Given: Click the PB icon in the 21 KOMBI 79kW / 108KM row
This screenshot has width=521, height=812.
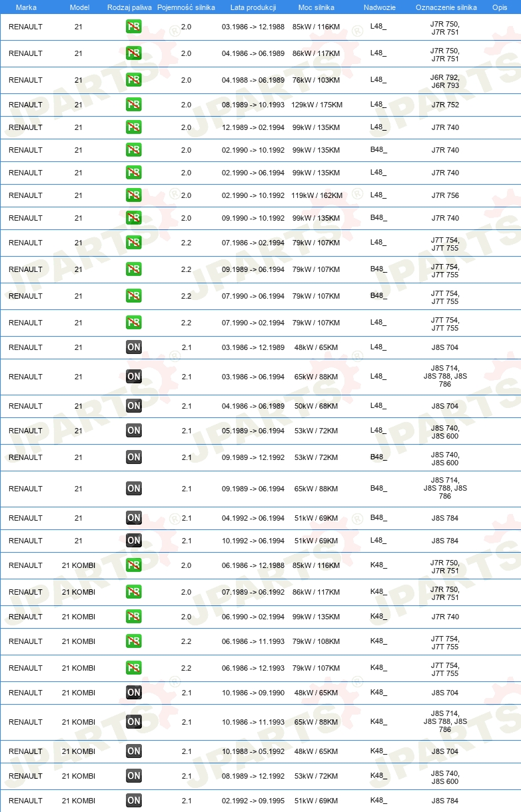Looking at the screenshot, I should pyautogui.click(x=134, y=641).
